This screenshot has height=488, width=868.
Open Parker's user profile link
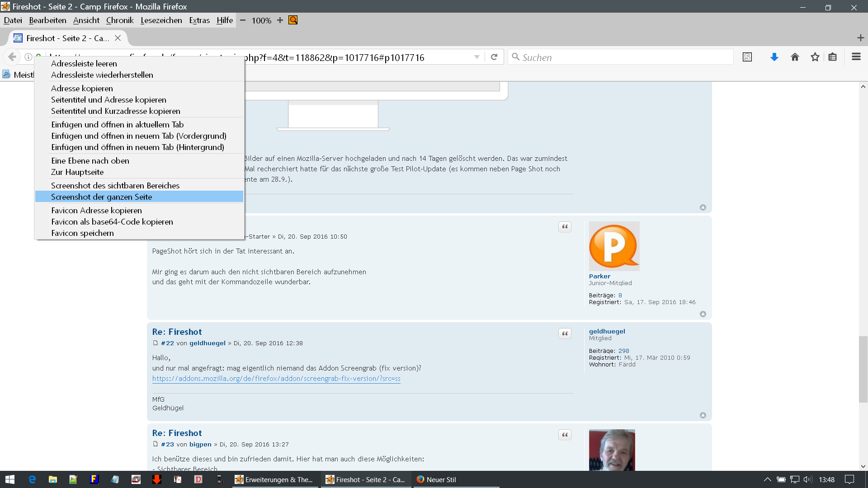(599, 276)
